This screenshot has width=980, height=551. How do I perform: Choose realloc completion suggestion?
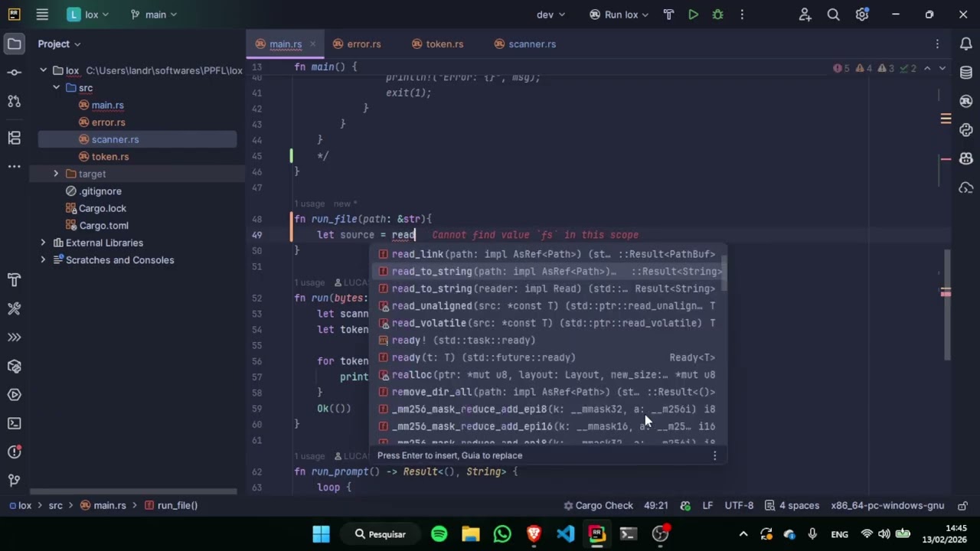pos(547,375)
